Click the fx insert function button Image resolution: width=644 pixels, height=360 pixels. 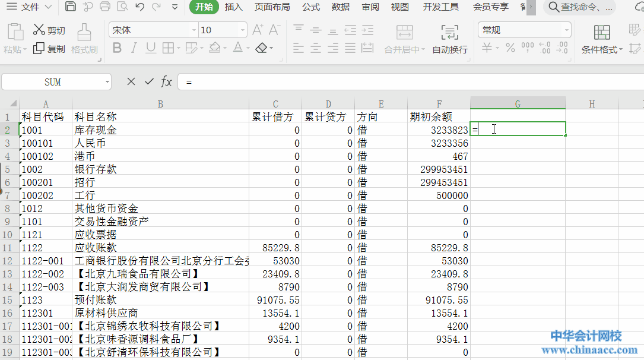coord(166,82)
